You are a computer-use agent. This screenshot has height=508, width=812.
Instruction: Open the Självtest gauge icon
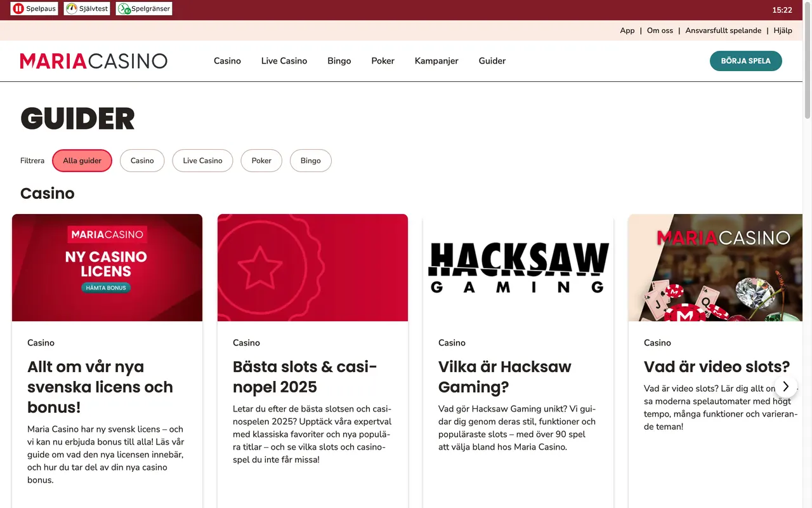point(72,9)
